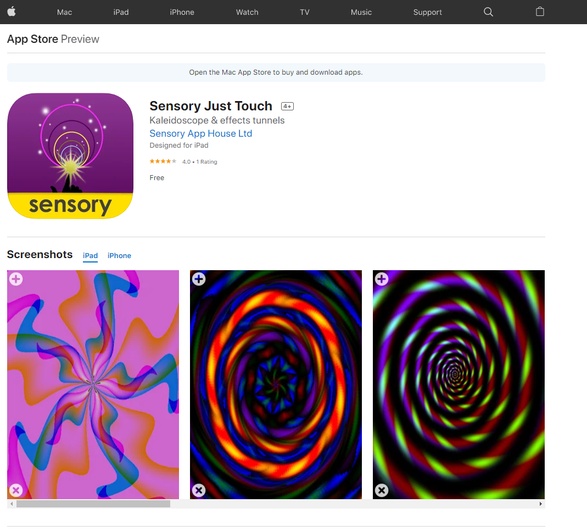Click the plus icon on orange spiral screenshot

(199, 279)
